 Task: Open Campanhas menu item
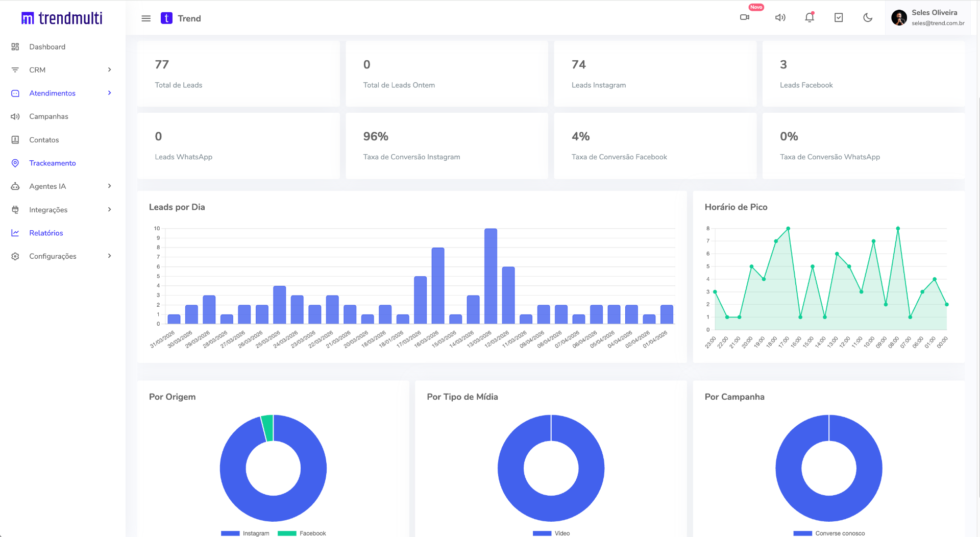(48, 116)
